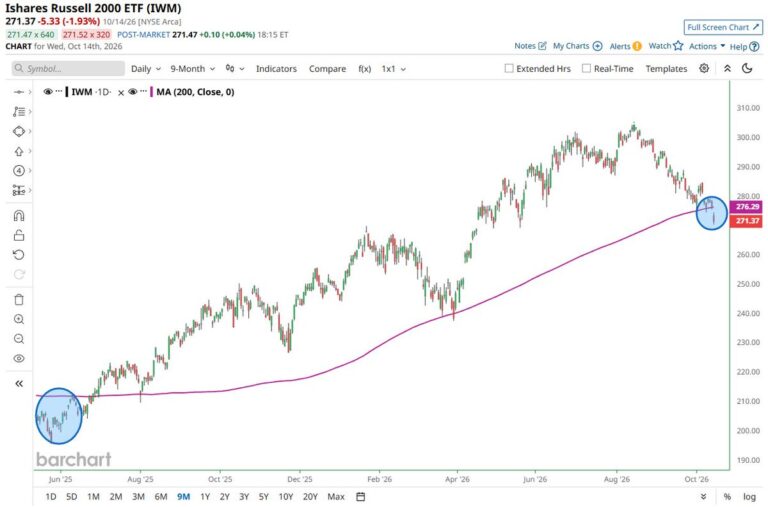Open the 9-Month period dropdown
This screenshot has height=507, width=768.
click(x=192, y=69)
